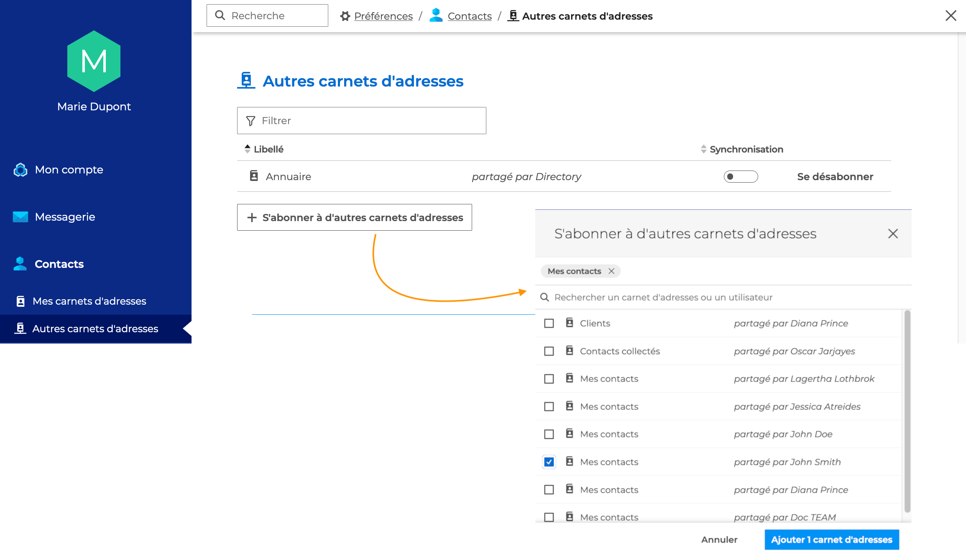Open Mes carnets d'adresses in sidebar
This screenshot has height=560, width=966.
coord(89,301)
